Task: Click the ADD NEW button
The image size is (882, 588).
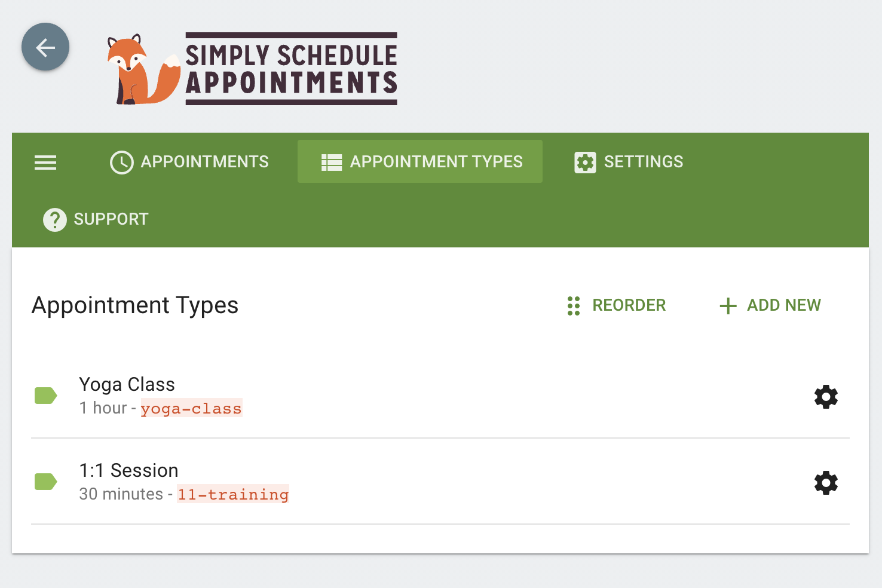Action: 783,305
